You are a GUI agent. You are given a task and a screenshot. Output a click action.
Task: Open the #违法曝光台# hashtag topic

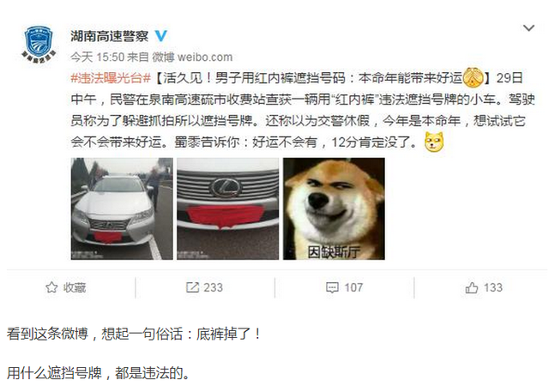click(111, 78)
